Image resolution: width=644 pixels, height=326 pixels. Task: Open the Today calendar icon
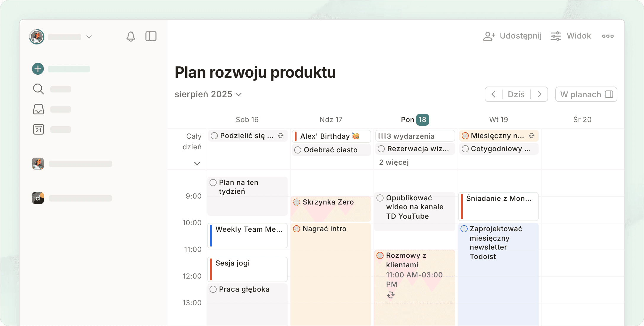[38, 129]
